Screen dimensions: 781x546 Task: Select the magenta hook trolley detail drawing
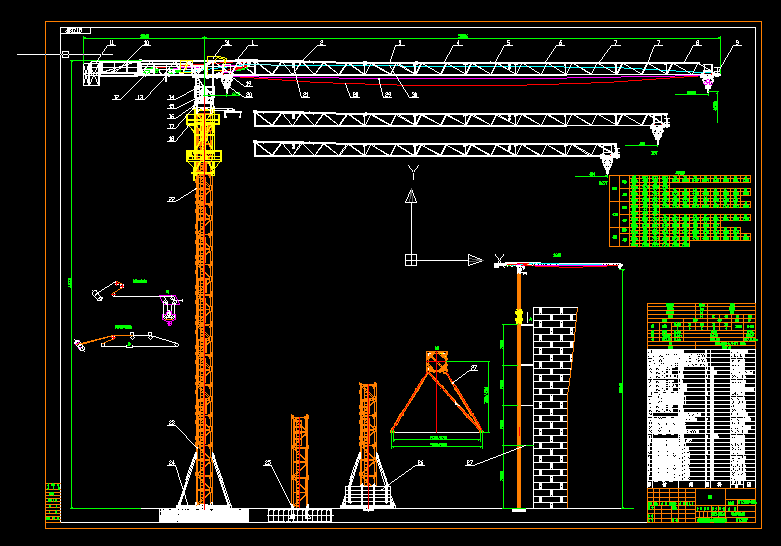(169, 309)
